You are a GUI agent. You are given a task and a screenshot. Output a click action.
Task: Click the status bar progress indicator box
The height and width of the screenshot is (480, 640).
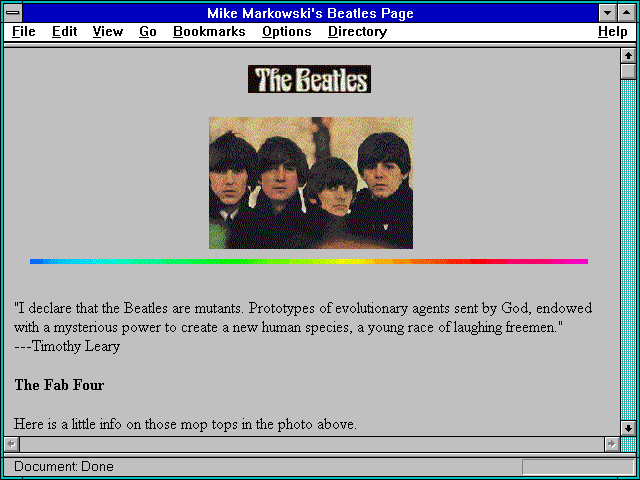(578, 467)
